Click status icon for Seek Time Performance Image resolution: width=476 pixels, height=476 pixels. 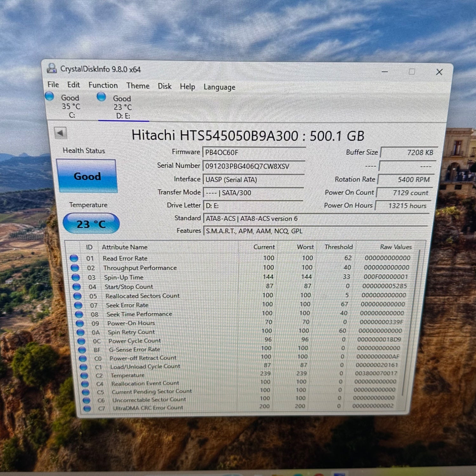coord(79,314)
